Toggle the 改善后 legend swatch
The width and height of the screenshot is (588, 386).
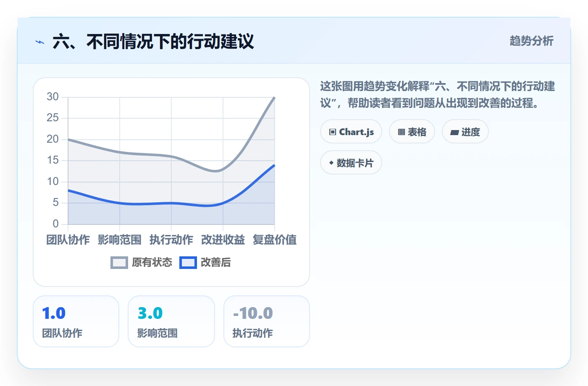pyautogui.click(x=188, y=263)
